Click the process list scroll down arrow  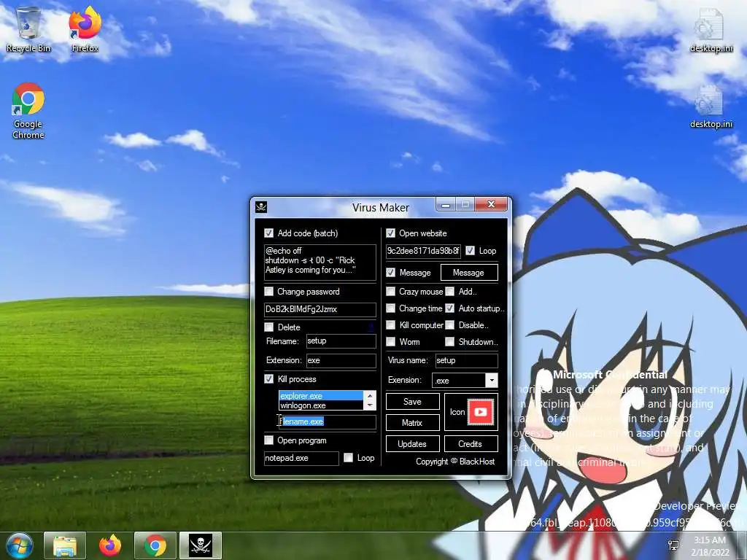(370, 405)
